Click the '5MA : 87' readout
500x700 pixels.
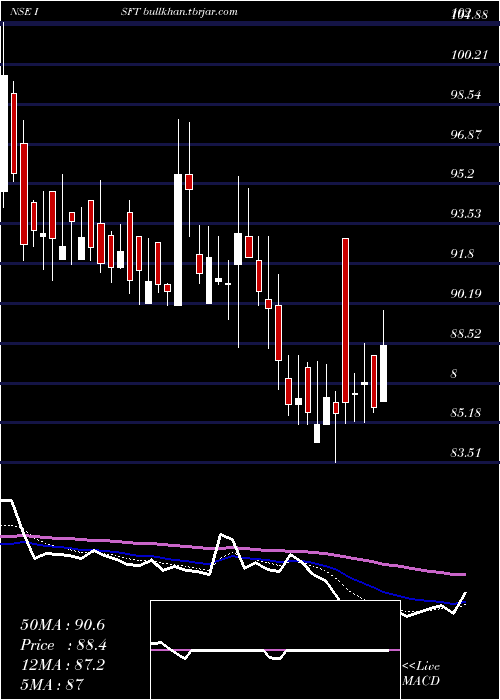tap(52, 684)
